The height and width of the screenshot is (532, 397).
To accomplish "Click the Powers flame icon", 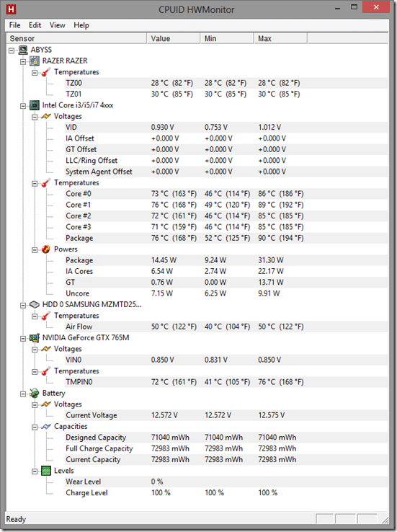I will pyautogui.click(x=46, y=249).
